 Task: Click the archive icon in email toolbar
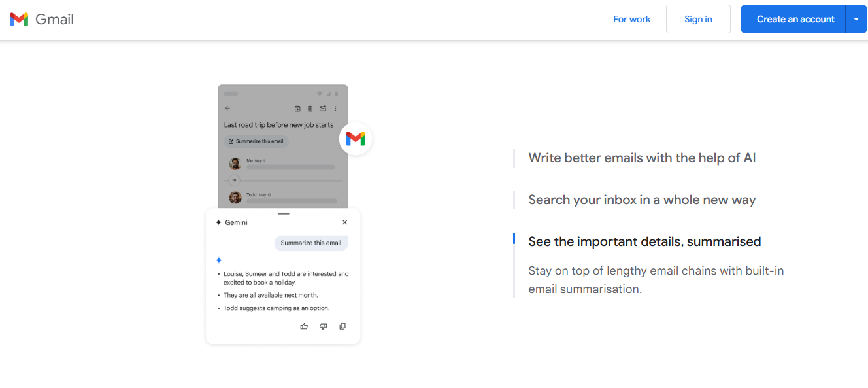[x=297, y=109]
